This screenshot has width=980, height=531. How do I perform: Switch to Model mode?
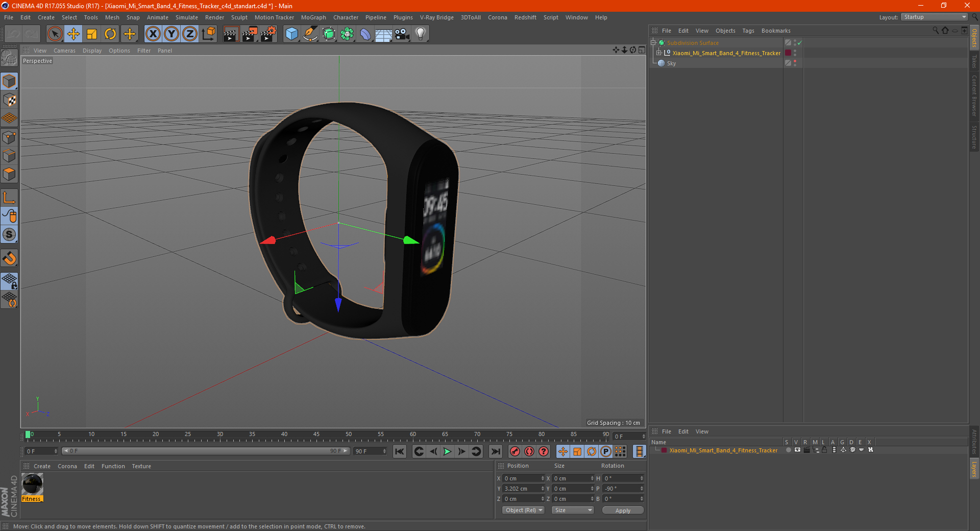pyautogui.click(x=9, y=82)
